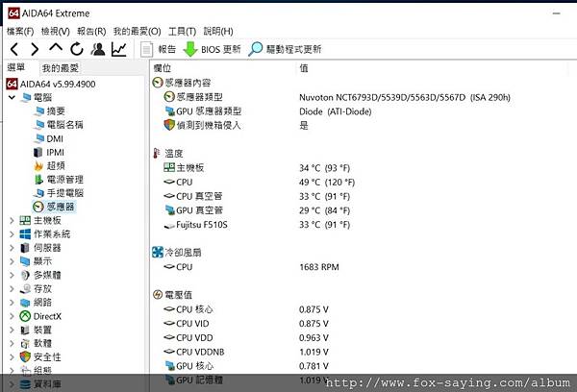Go up one level with up arrow

pos(56,48)
